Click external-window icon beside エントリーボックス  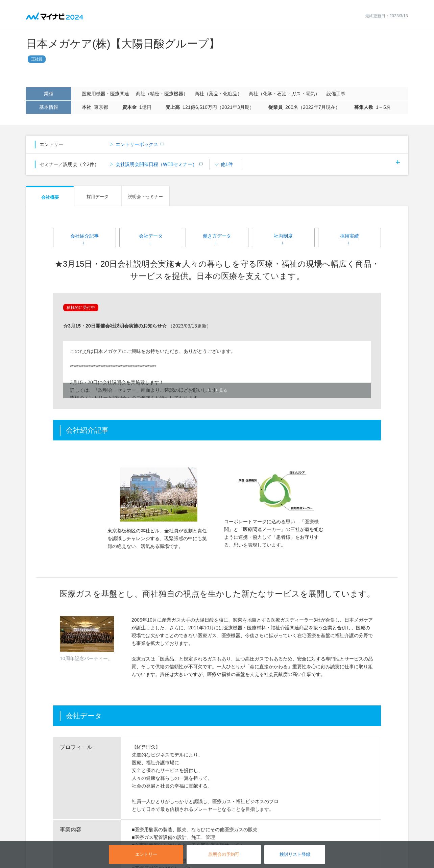pyautogui.click(x=162, y=144)
